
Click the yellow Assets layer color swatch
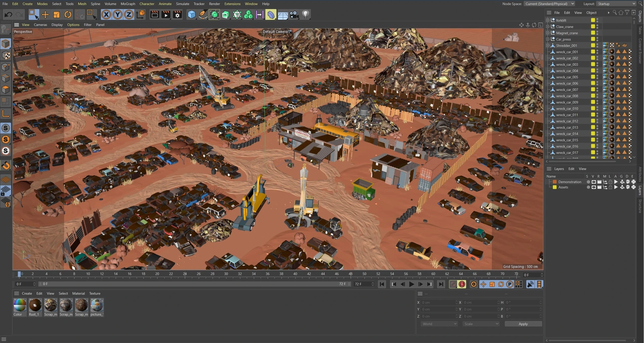554,187
